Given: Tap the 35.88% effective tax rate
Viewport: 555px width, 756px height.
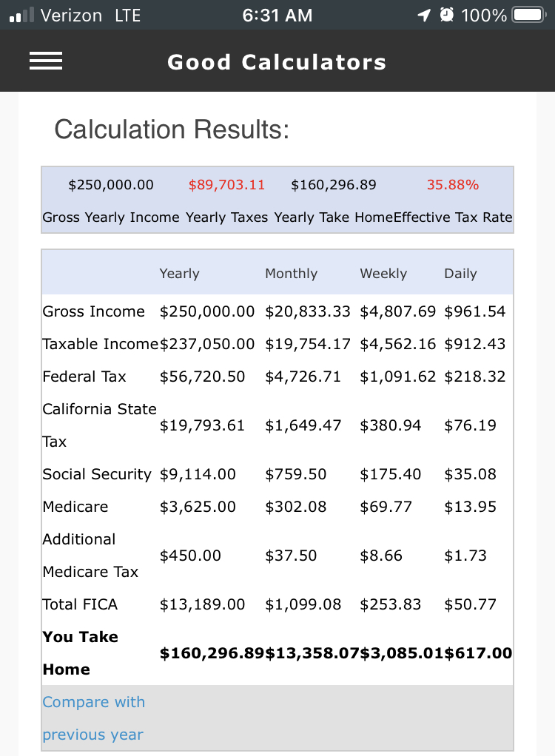Looking at the screenshot, I should coord(453,185).
